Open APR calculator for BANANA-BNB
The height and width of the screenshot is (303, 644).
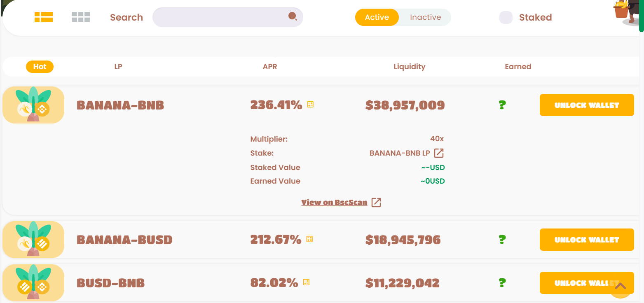[x=310, y=105]
